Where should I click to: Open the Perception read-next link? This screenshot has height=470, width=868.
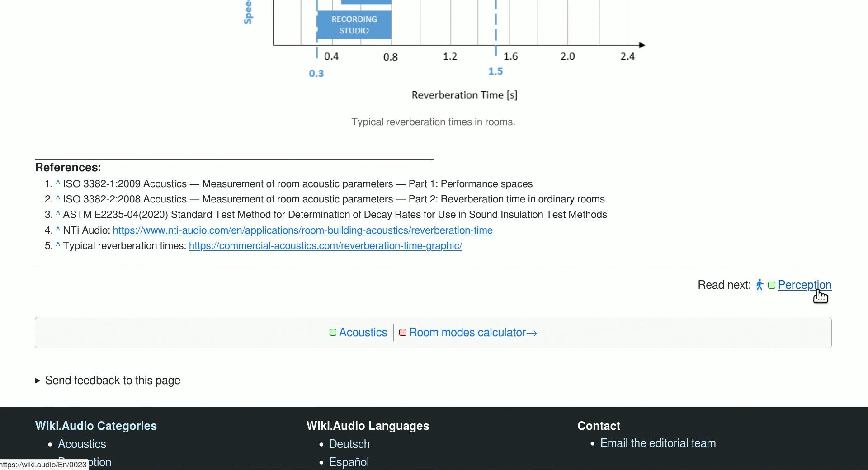pyautogui.click(x=804, y=285)
